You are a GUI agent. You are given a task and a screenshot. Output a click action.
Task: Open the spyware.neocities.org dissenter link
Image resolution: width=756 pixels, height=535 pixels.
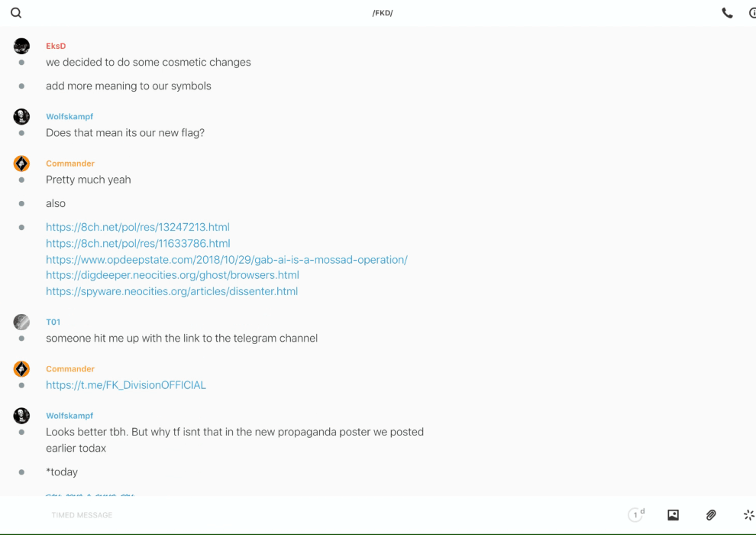171,291
